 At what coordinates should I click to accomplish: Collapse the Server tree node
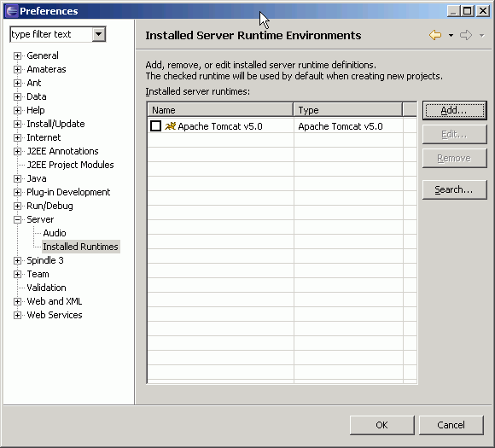click(x=17, y=219)
